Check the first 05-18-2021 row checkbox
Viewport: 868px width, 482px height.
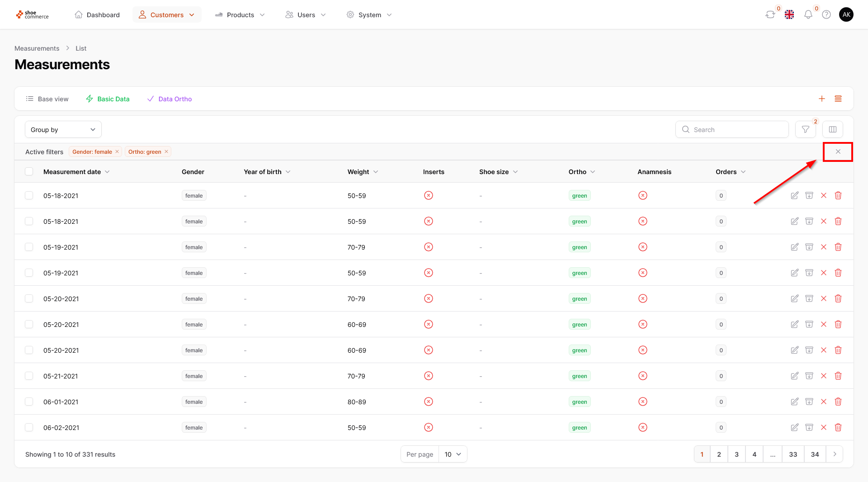point(29,196)
